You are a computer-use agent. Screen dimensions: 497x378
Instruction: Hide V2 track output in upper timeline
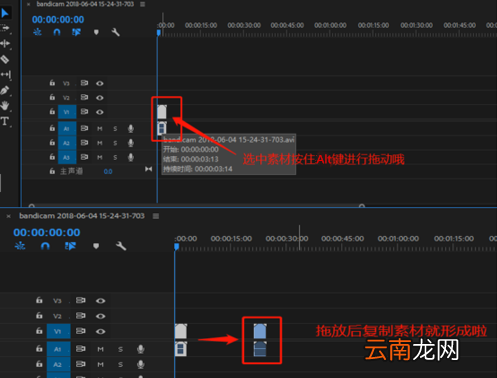(x=100, y=98)
